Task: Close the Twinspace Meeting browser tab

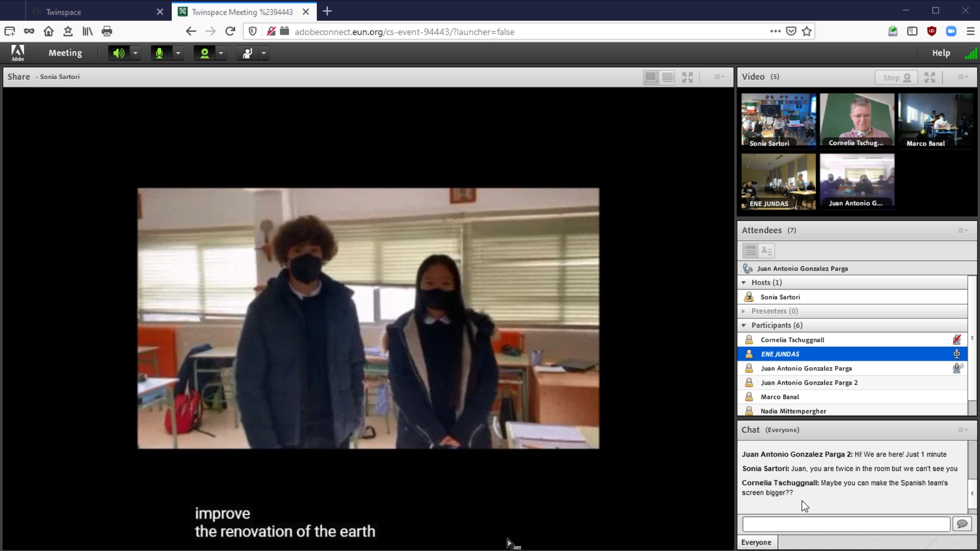Action: [x=306, y=11]
